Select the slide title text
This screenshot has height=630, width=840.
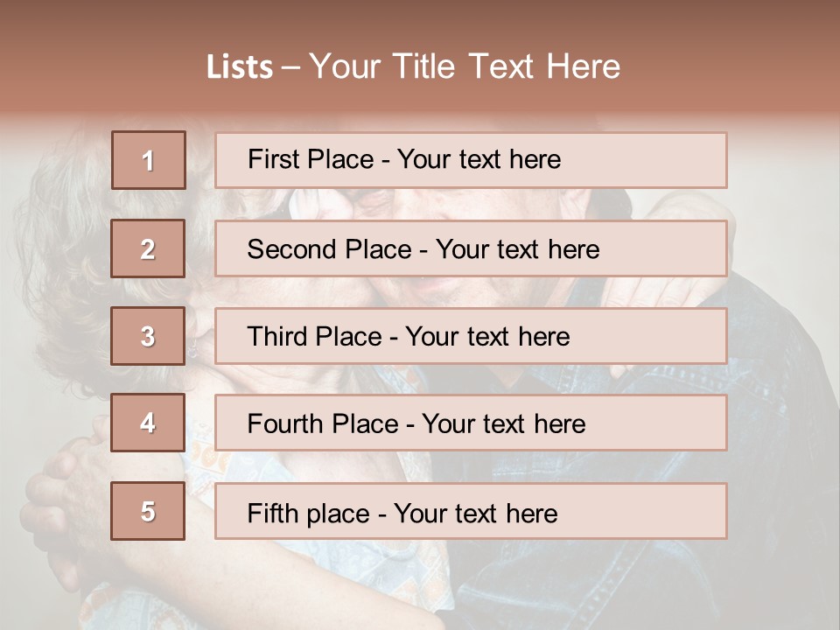(x=413, y=66)
